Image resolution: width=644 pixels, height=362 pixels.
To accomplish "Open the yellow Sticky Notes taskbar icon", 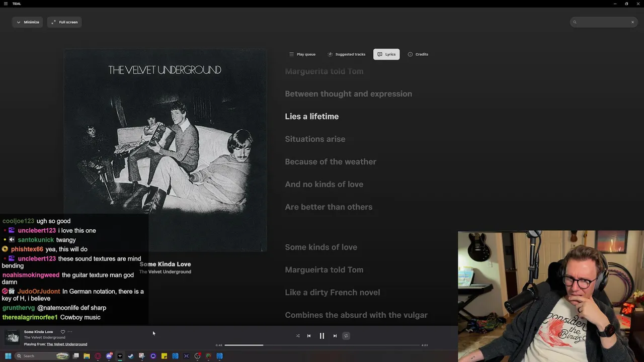I will [x=164, y=356].
